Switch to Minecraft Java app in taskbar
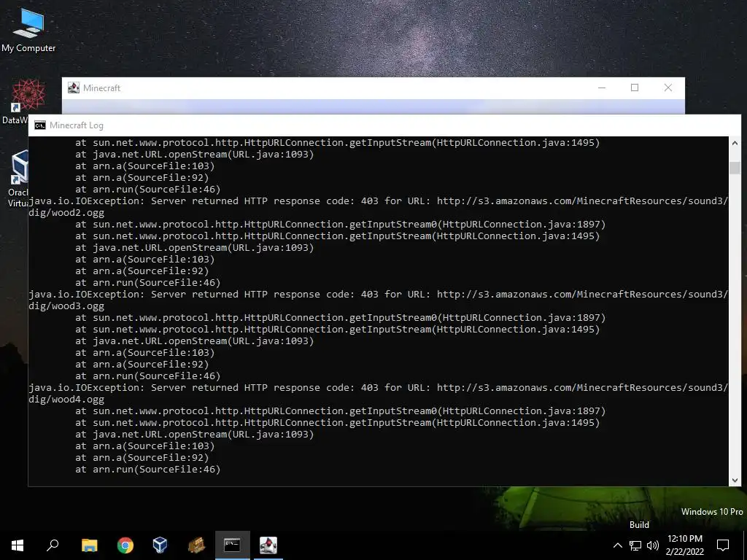747x560 pixels. (268, 545)
